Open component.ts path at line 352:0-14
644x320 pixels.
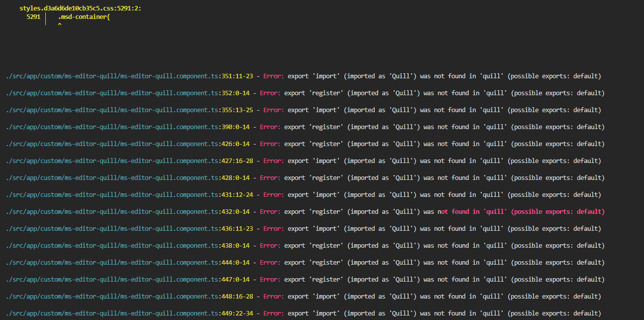(128, 93)
